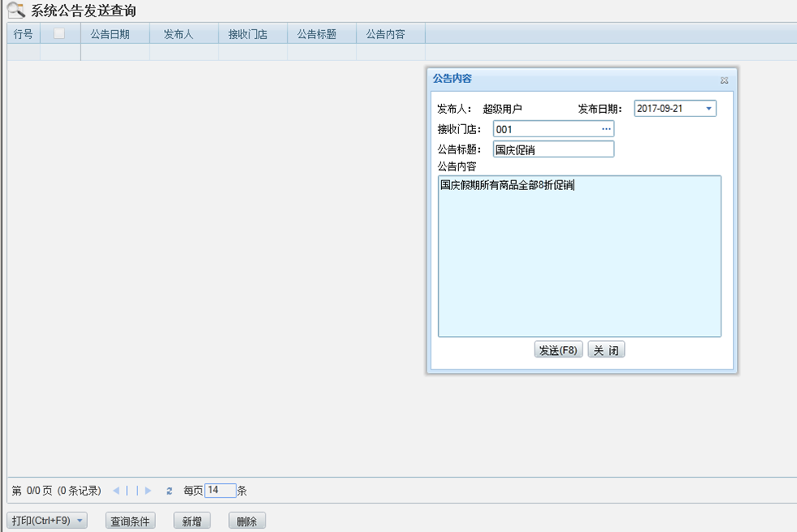The height and width of the screenshot is (532, 797).
Task: Click the refresh icon in the pagination bar
Action: [x=169, y=490]
